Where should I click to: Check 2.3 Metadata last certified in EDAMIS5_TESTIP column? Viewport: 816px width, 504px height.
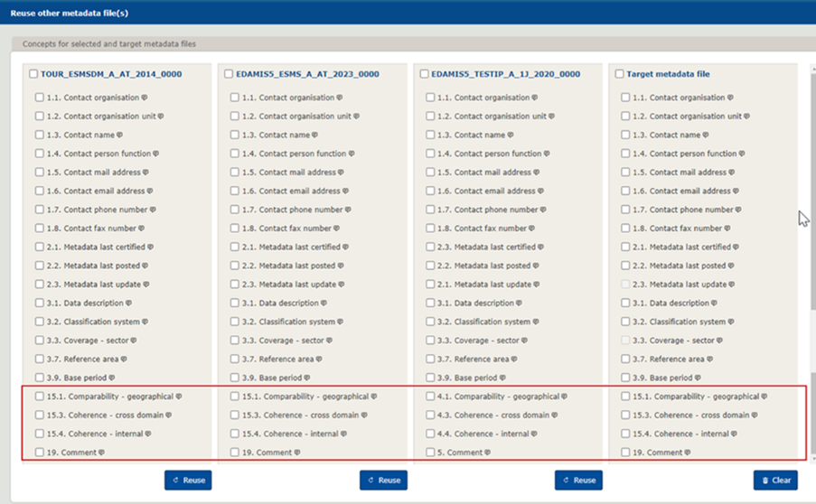(x=430, y=247)
